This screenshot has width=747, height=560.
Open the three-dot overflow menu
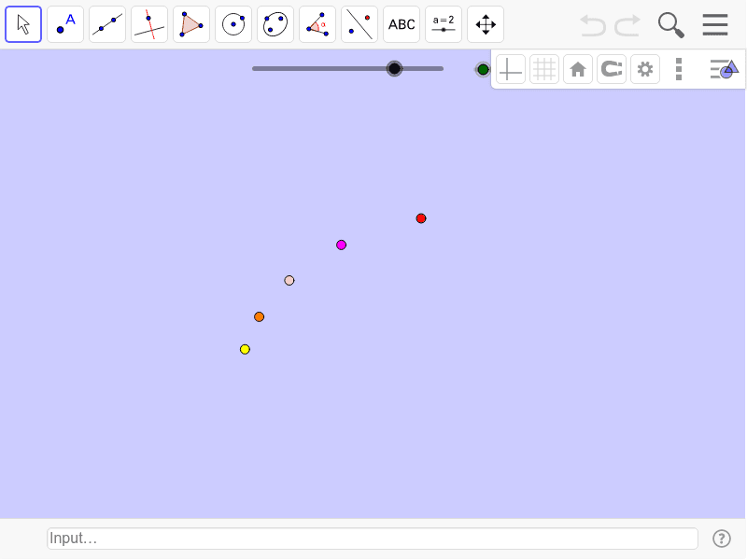coord(679,69)
